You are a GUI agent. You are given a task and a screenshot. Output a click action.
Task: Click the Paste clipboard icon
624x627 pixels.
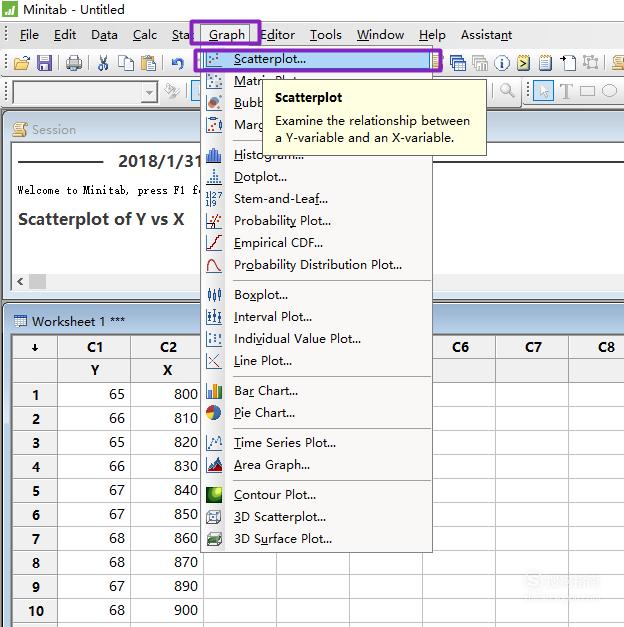point(148,63)
